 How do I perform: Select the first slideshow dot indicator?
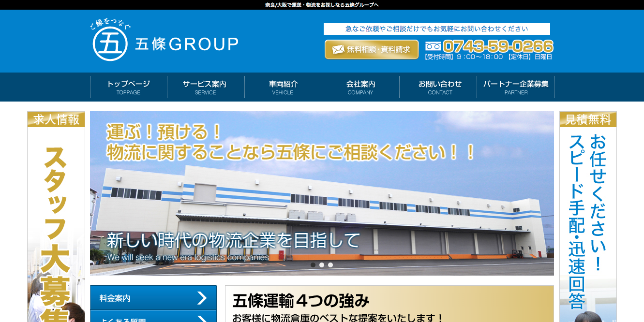313,265
